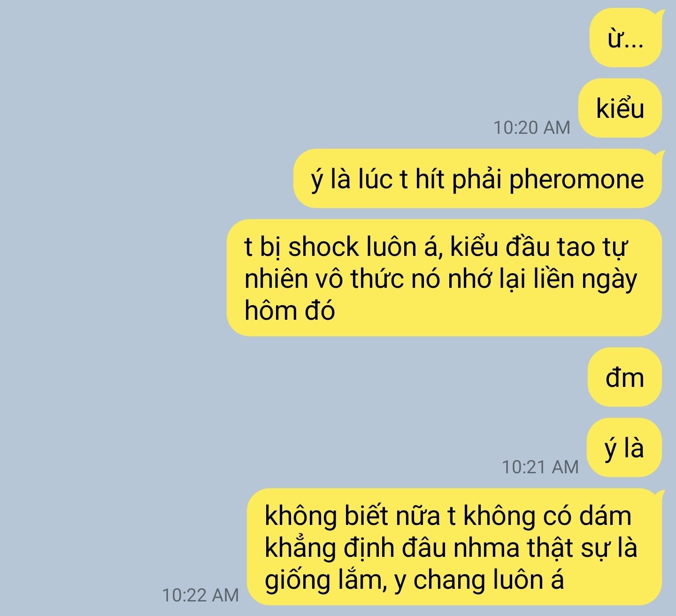Tap 'nhiên vô thức' line in message
This screenshot has height=616, width=676.
(x=324, y=279)
